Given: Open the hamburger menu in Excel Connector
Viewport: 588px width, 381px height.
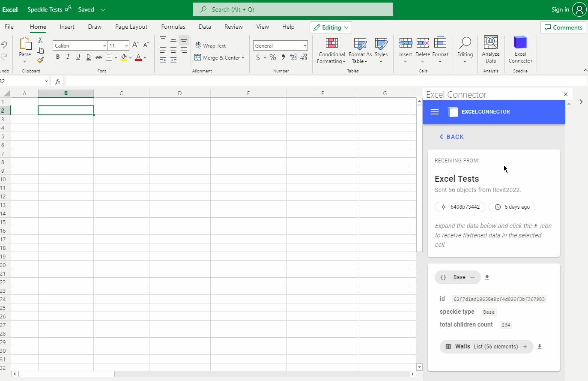Looking at the screenshot, I should click(435, 112).
